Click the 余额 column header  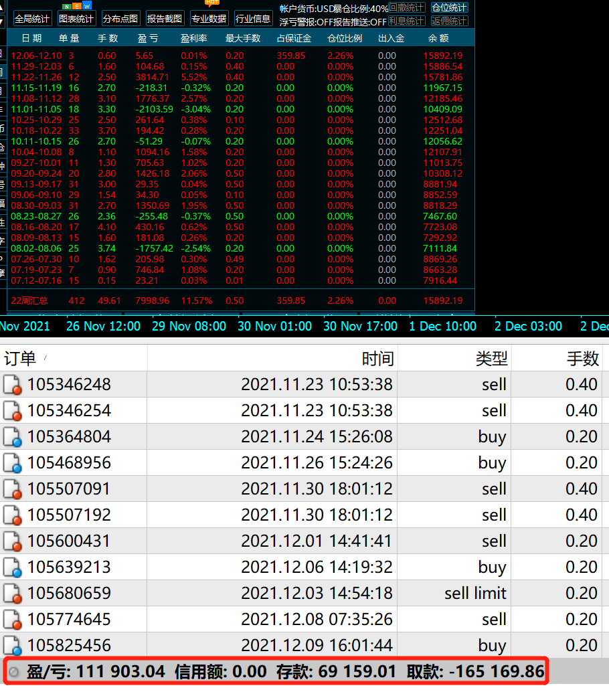tap(438, 38)
